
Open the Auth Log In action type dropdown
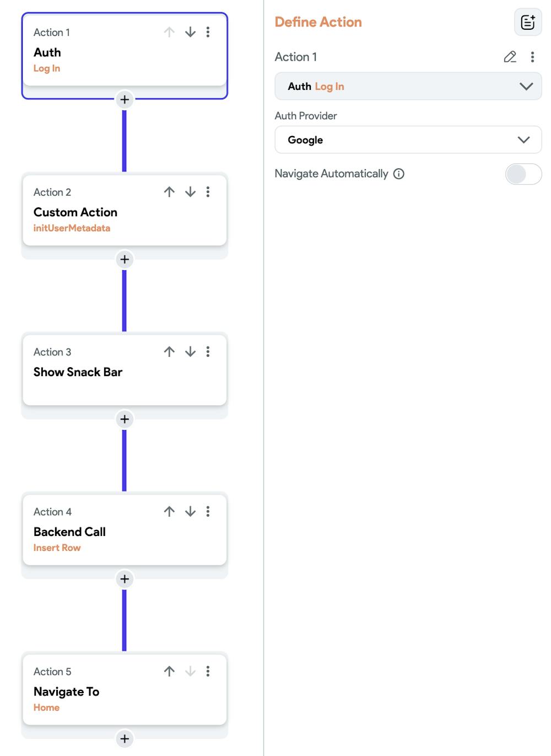point(408,87)
